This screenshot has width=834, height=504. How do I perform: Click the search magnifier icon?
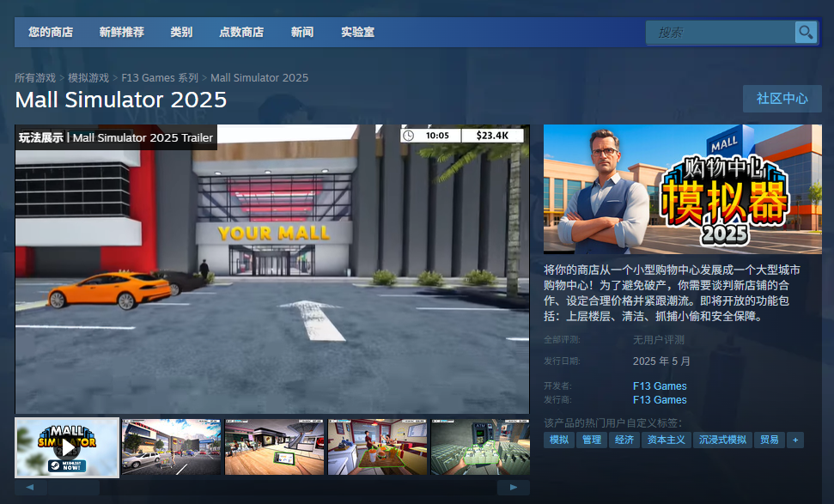point(805,32)
